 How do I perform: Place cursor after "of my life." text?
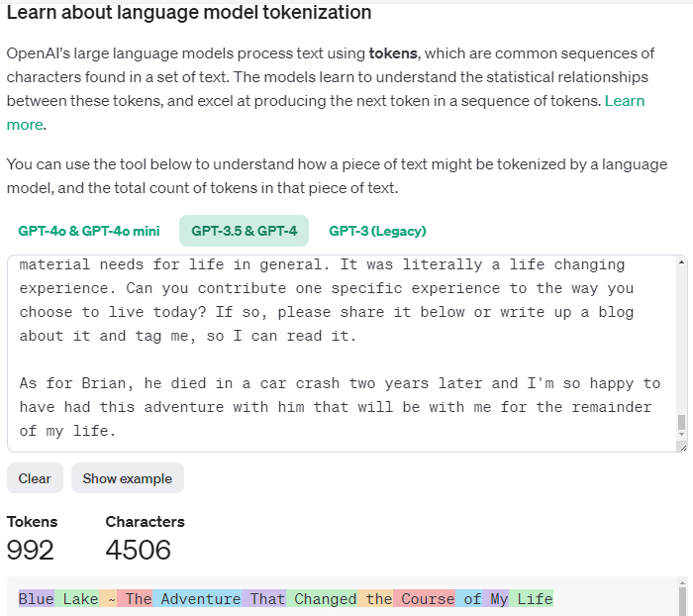(x=118, y=431)
